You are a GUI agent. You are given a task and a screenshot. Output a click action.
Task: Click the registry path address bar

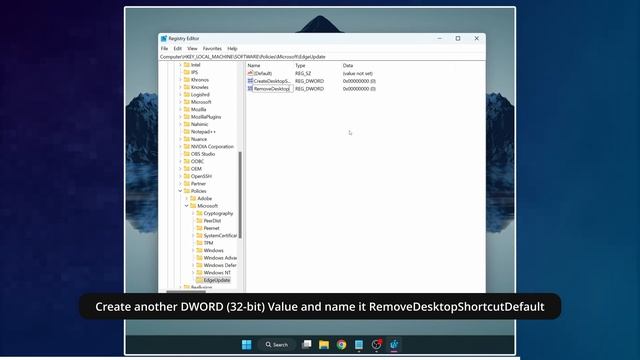[x=322, y=57]
